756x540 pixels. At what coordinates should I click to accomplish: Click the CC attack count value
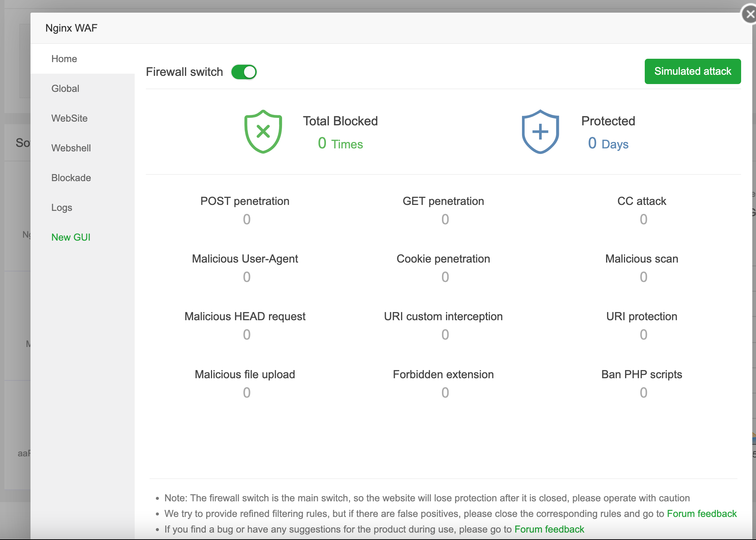tap(643, 219)
